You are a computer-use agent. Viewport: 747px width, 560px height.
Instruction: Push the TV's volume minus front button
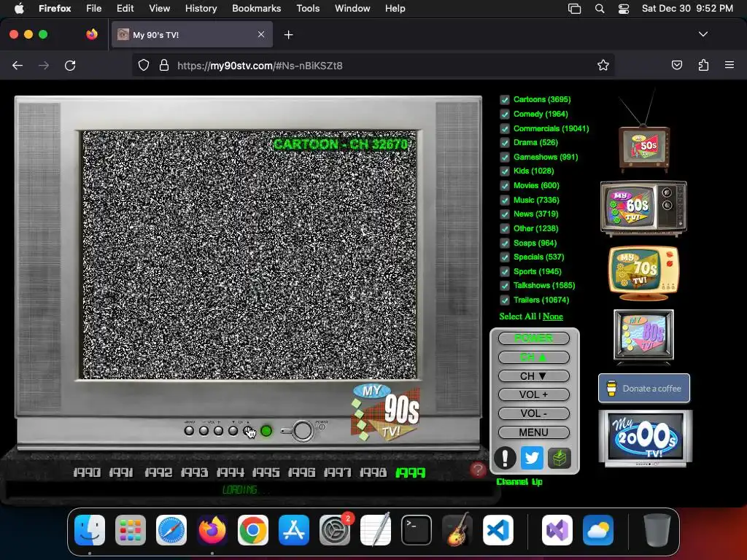pyautogui.click(x=204, y=431)
